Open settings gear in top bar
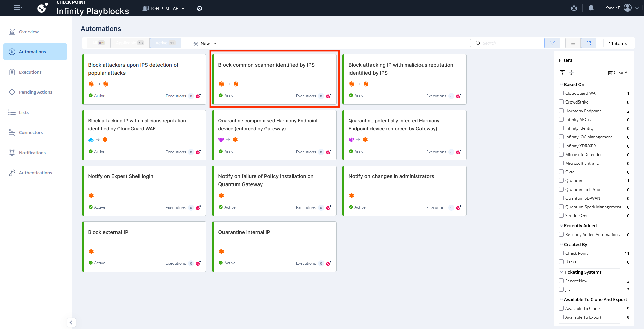The width and height of the screenshot is (644, 329). pyautogui.click(x=200, y=8)
